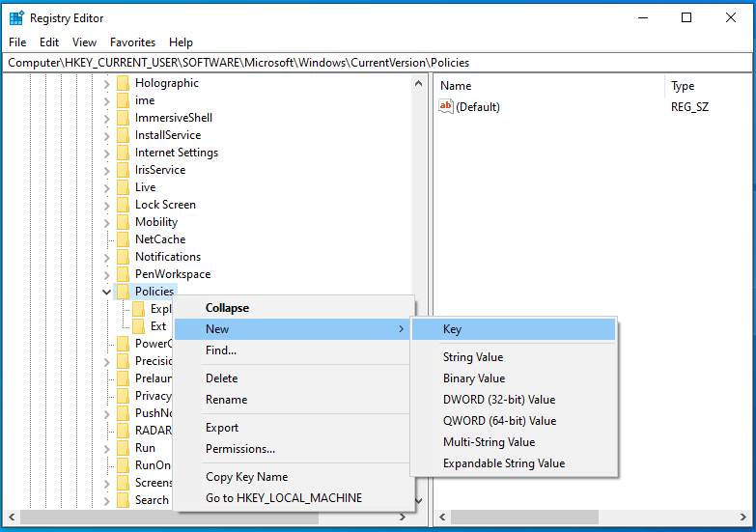Open the View menu

84,42
